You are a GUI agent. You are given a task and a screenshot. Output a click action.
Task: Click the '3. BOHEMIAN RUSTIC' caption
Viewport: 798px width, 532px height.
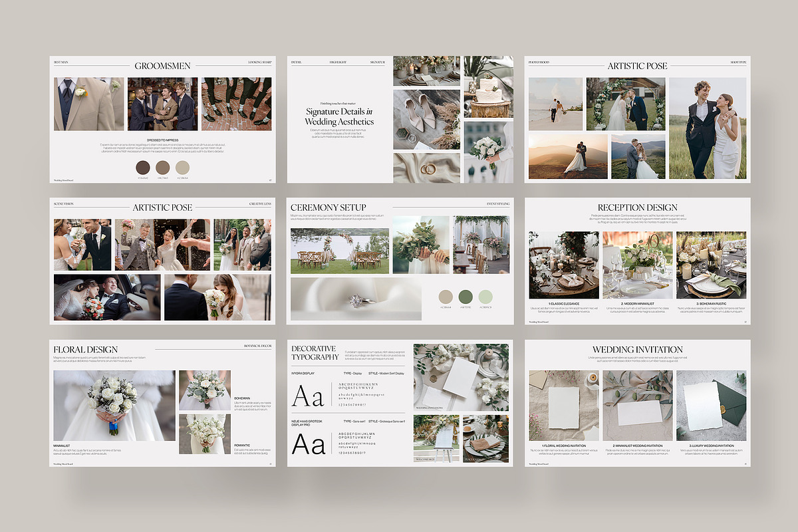pyautogui.click(x=711, y=304)
